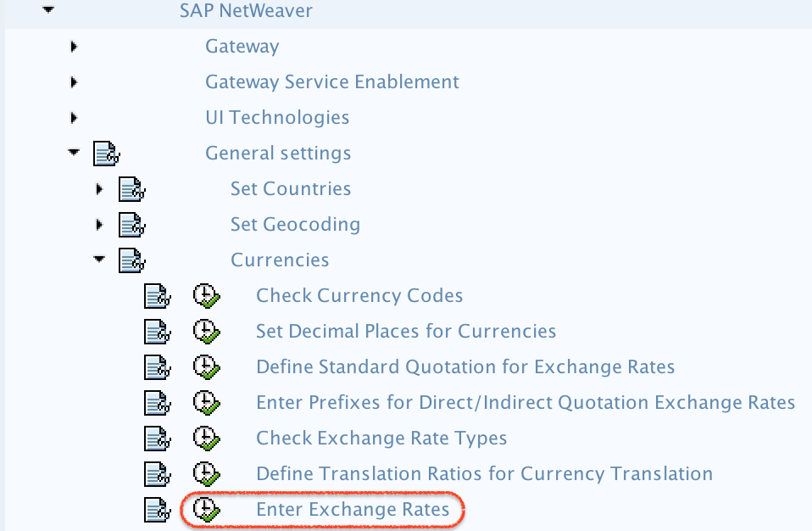Open documentation icon for Define Standard Quotation
The height and width of the screenshot is (531, 812).
(x=157, y=366)
